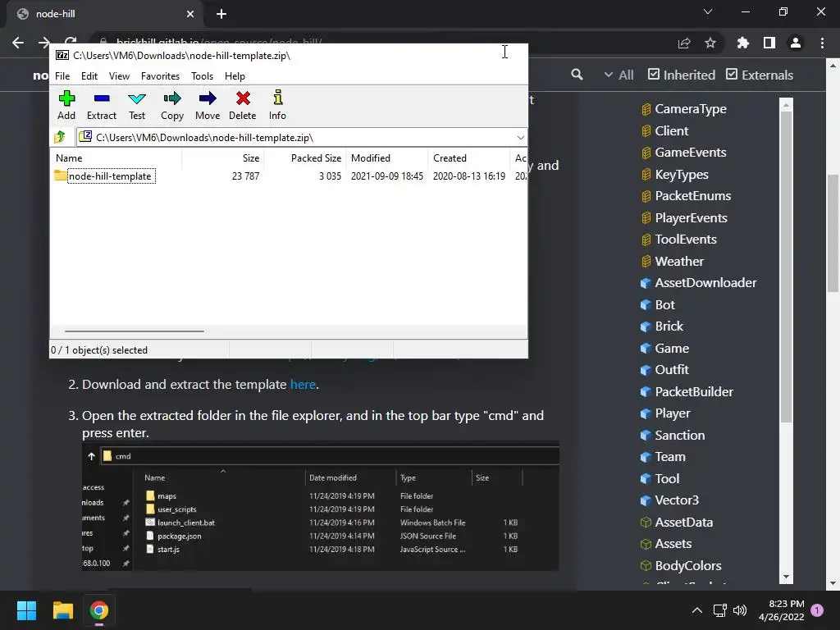Click the Outfit class icon

coord(646,370)
